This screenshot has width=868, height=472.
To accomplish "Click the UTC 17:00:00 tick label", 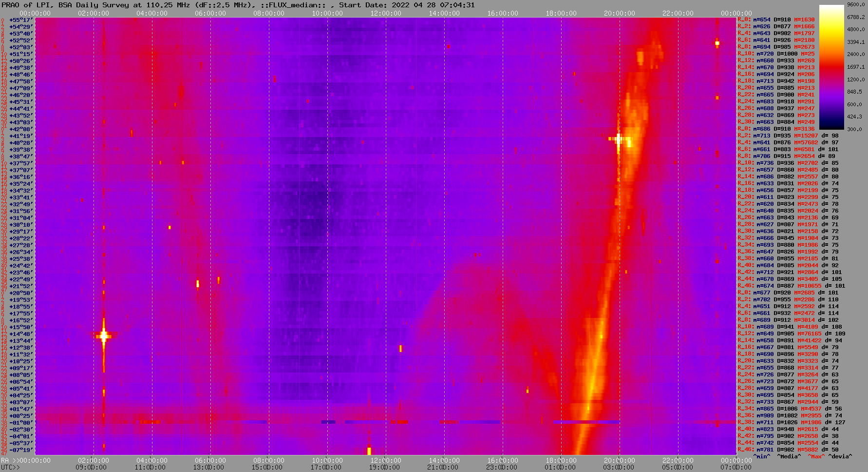I will click(326, 467).
